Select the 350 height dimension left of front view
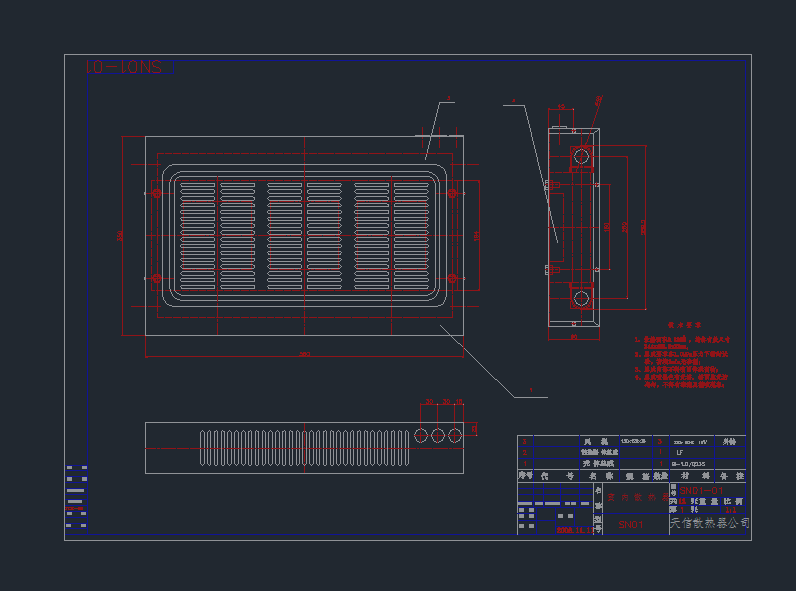This screenshot has width=796, height=591. [x=122, y=235]
